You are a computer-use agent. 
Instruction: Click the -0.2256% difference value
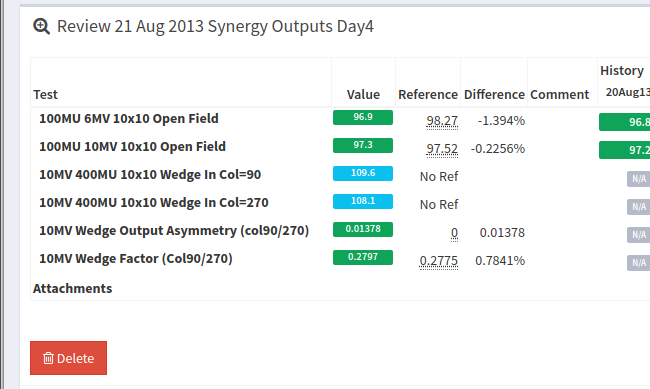498,149
